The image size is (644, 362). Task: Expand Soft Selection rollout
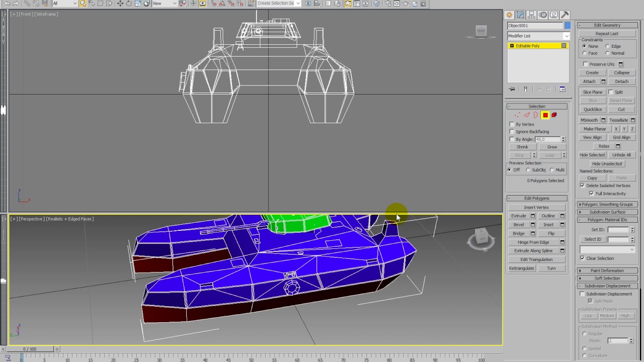pos(607,278)
